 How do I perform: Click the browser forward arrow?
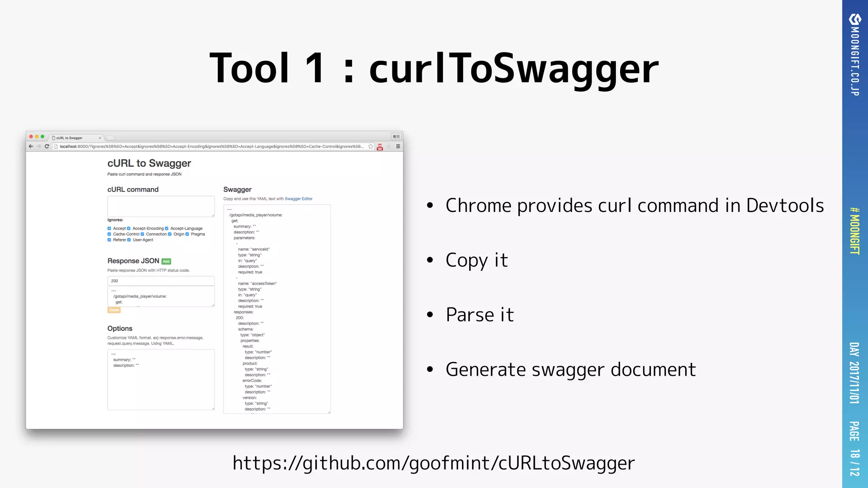(39, 147)
